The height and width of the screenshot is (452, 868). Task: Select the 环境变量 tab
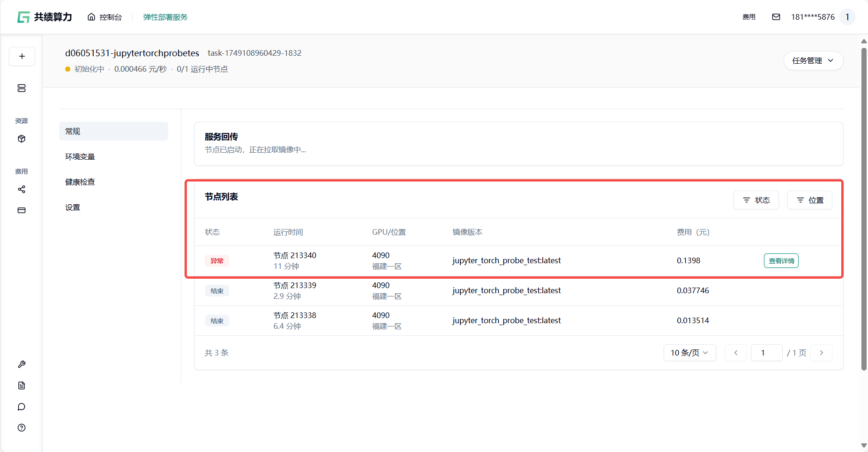click(80, 156)
